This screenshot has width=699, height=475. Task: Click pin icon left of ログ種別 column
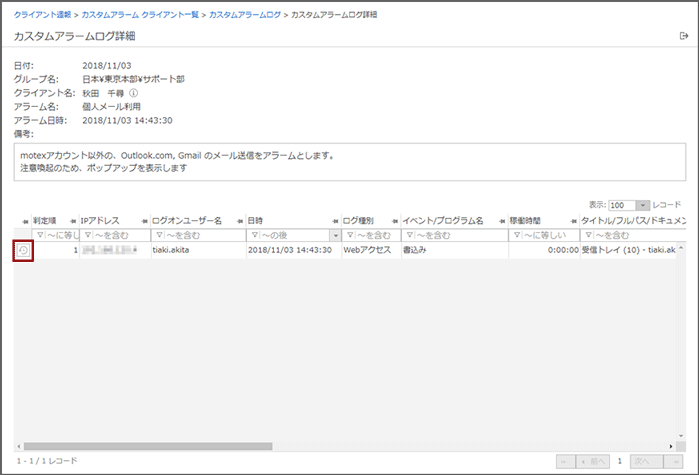pyautogui.click(x=336, y=220)
